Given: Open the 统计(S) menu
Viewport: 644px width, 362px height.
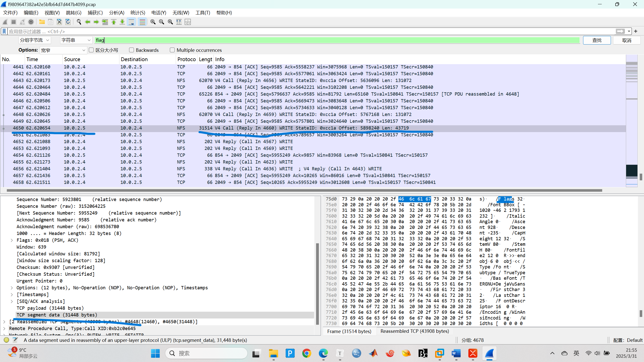Looking at the screenshot, I should point(138,13).
